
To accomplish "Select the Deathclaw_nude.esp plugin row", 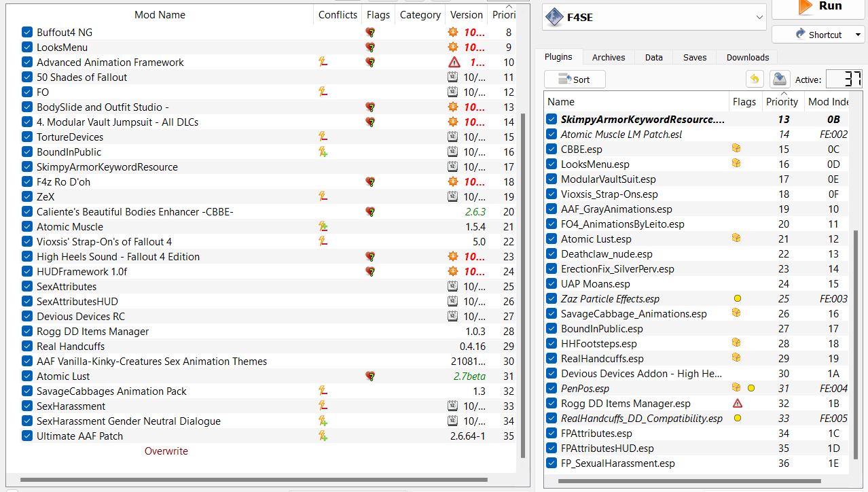I will [697, 253].
